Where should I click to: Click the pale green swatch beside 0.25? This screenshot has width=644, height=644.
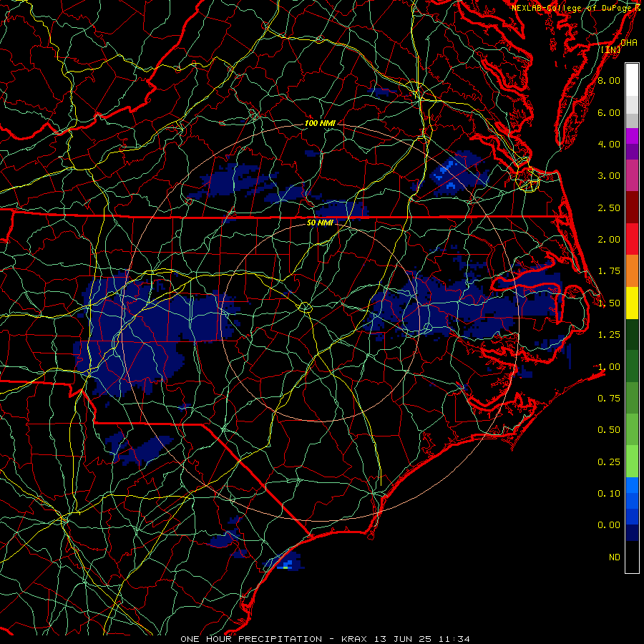coord(632,462)
